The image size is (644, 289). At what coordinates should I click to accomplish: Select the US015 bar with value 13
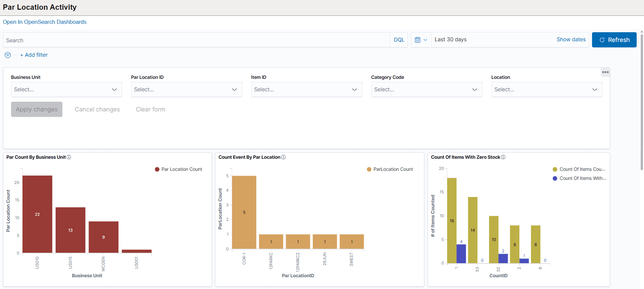[70, 230]
